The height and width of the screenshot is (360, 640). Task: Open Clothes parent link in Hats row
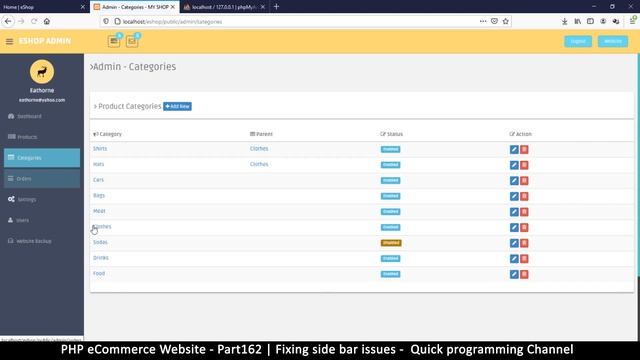point(259,164)
